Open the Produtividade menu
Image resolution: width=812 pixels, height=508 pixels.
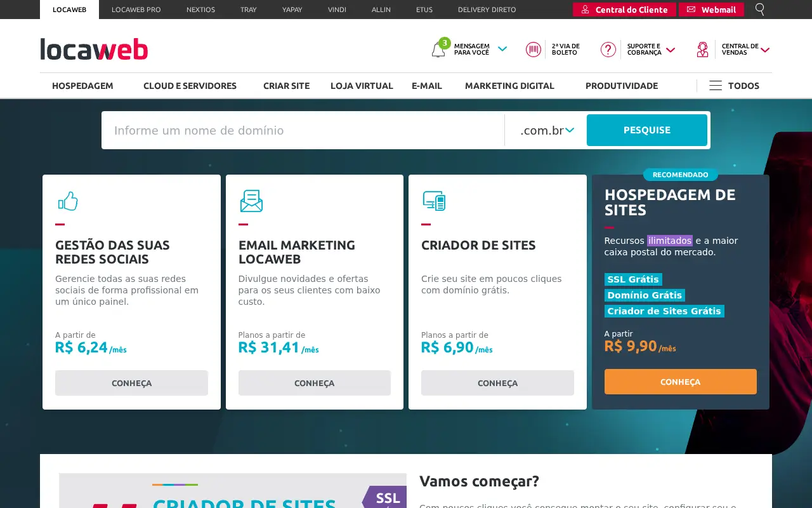[x=622, y=86]
